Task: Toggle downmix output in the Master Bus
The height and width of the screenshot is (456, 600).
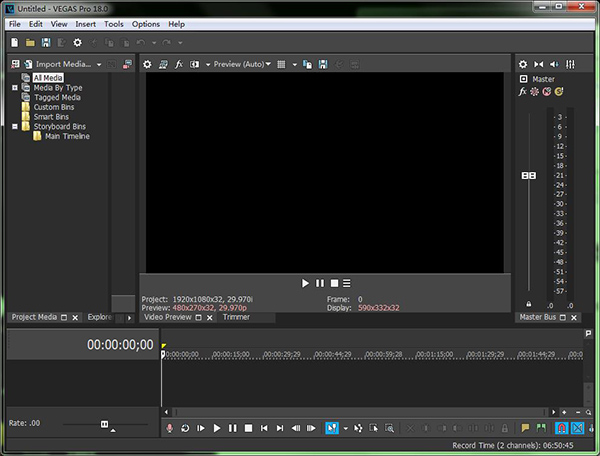Action: click(539, 64)
